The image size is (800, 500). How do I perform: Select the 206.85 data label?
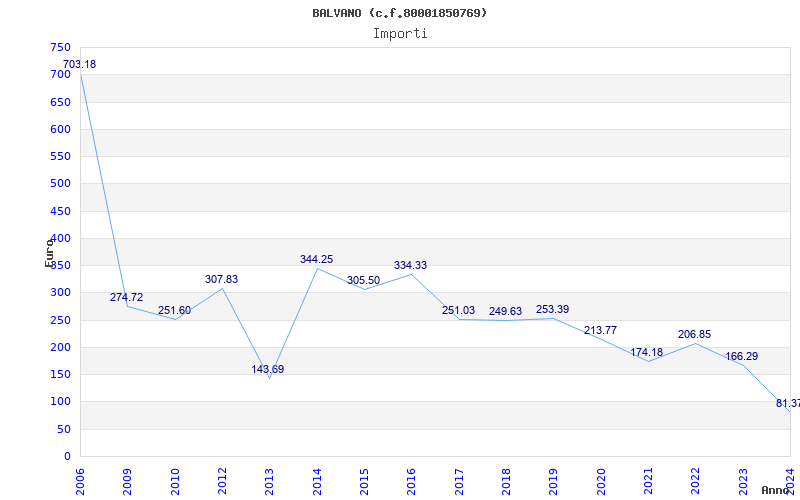694,334
